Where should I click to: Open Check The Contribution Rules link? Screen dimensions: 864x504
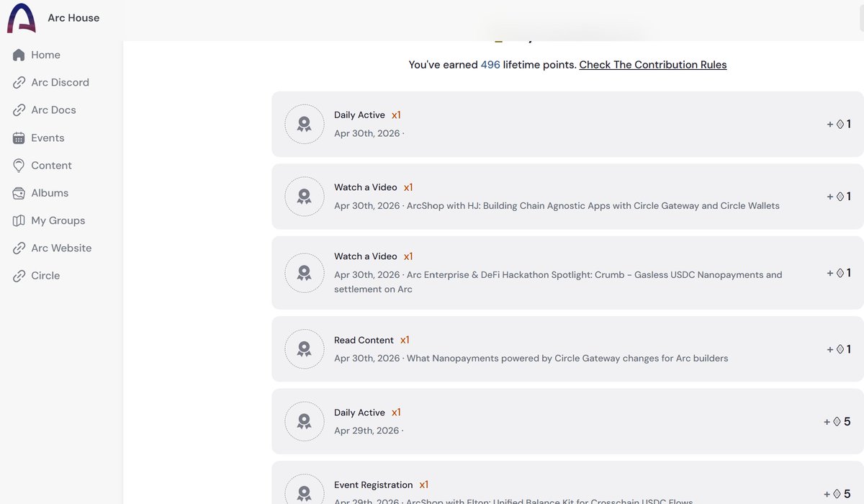(x=653, y=65)
